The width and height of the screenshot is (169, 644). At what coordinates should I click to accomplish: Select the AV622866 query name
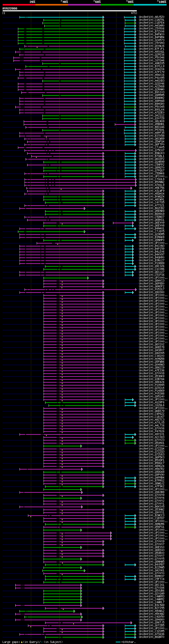[10, 8]
